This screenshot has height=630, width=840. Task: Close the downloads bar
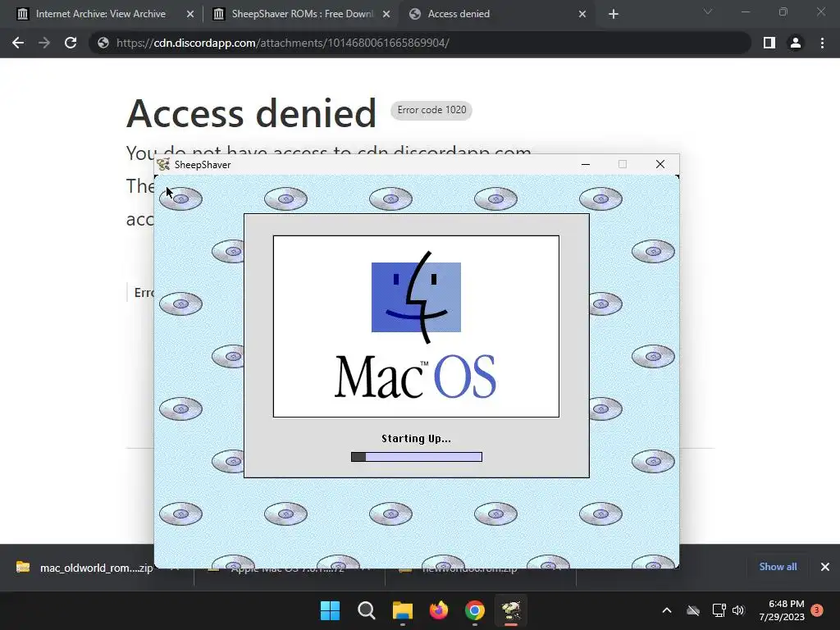[x=825, y=567]
